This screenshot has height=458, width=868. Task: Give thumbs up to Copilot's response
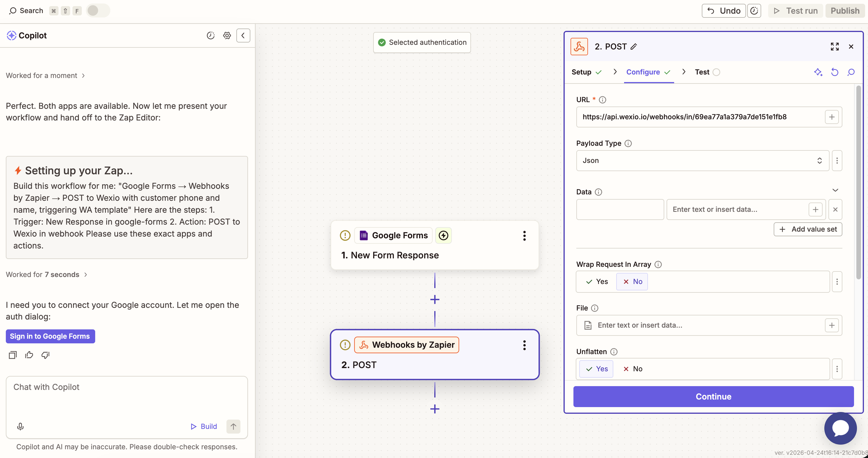pyautogui.click(x=29, y=355)
